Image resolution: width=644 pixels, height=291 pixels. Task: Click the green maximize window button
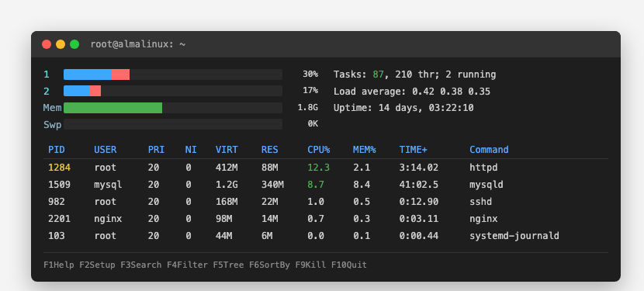coord(74,44)
